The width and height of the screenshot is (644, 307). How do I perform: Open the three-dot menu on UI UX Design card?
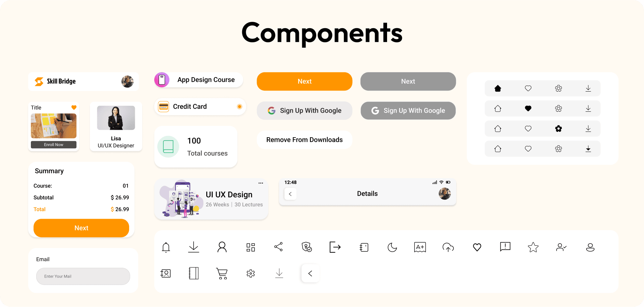click(261, 183)
